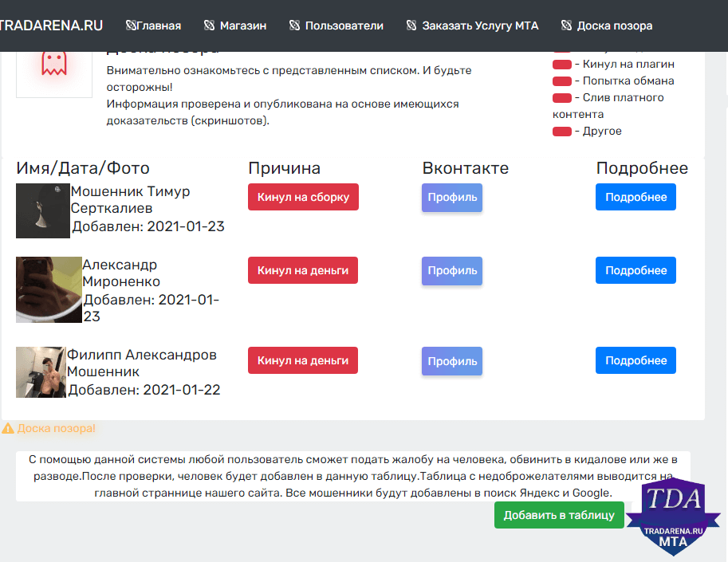
Task: Click the red ghost icon
Action: 54,64
